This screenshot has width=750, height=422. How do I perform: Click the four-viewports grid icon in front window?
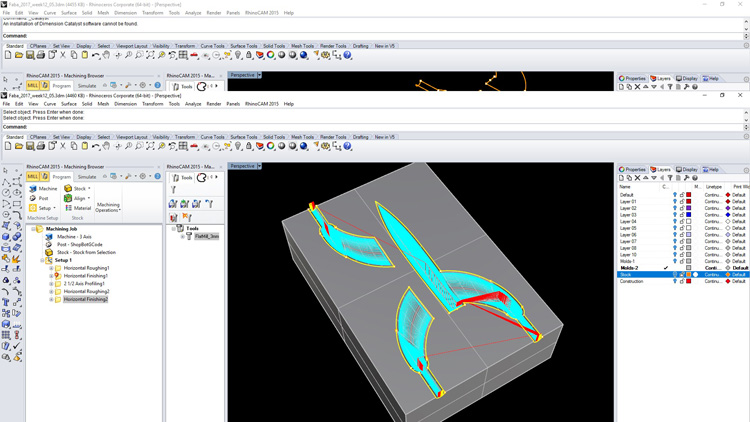(x=183, y=146)
